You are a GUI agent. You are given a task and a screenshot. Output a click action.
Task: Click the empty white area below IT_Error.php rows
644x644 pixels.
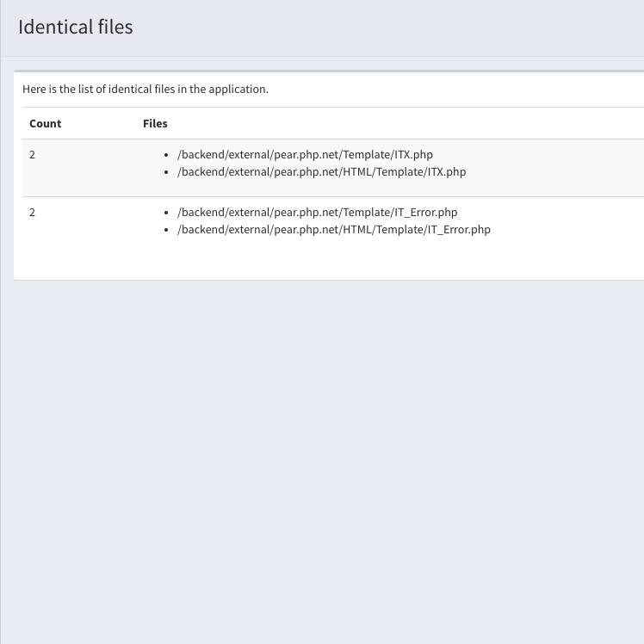(329, 261)
